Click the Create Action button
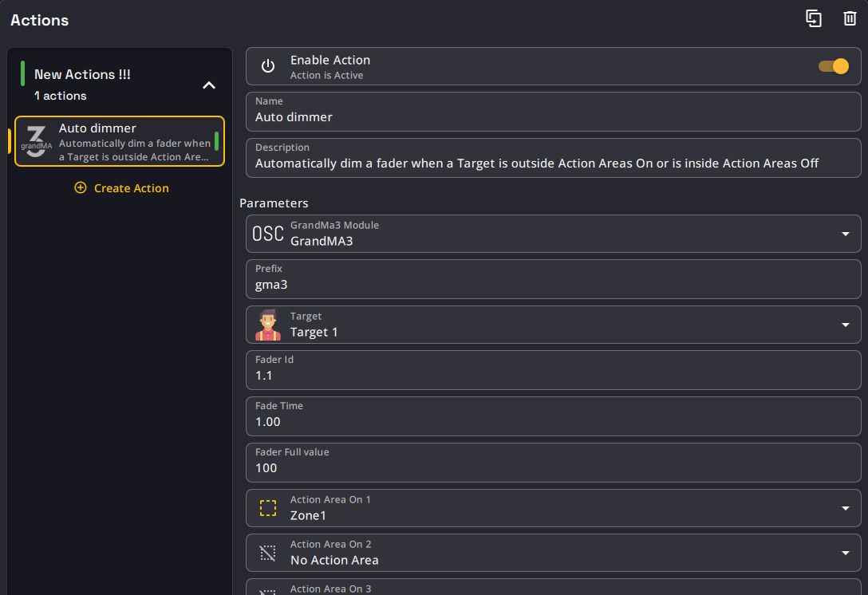The height and width of the screenshot is (595, 868). coord(121,188)
